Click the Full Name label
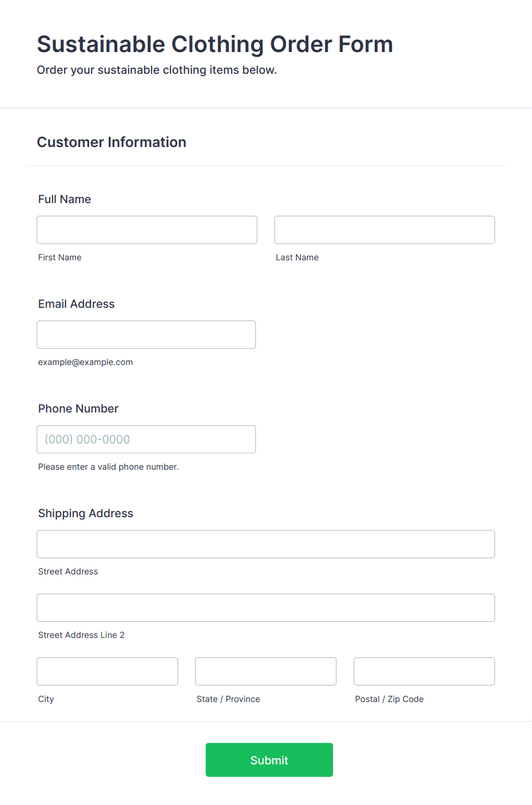This screenshot has width=532, height=805. click(65, 199)
